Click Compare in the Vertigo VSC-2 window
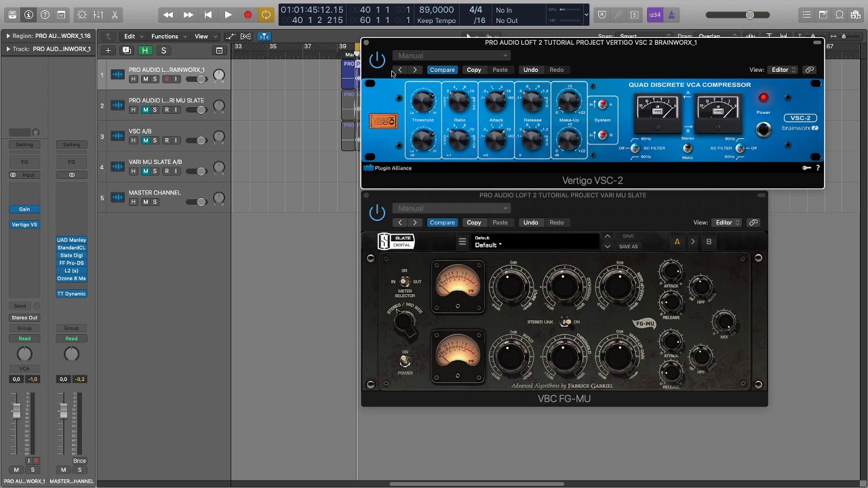 (442, 70)
